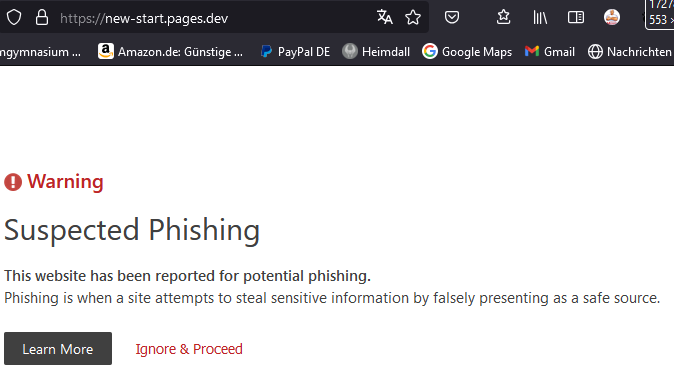Open Amazon.de bookmark

(170, 52)
